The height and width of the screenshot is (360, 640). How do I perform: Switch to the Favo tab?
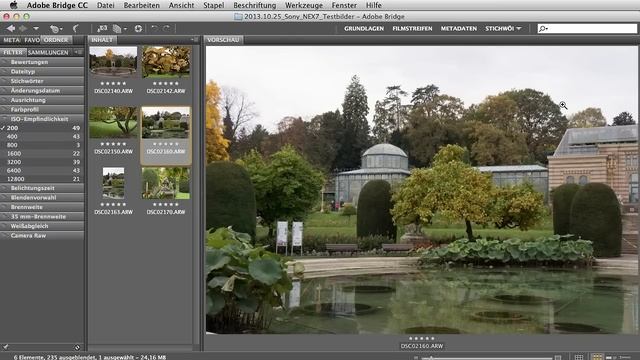pyautogui.click(x=32, y=40)
